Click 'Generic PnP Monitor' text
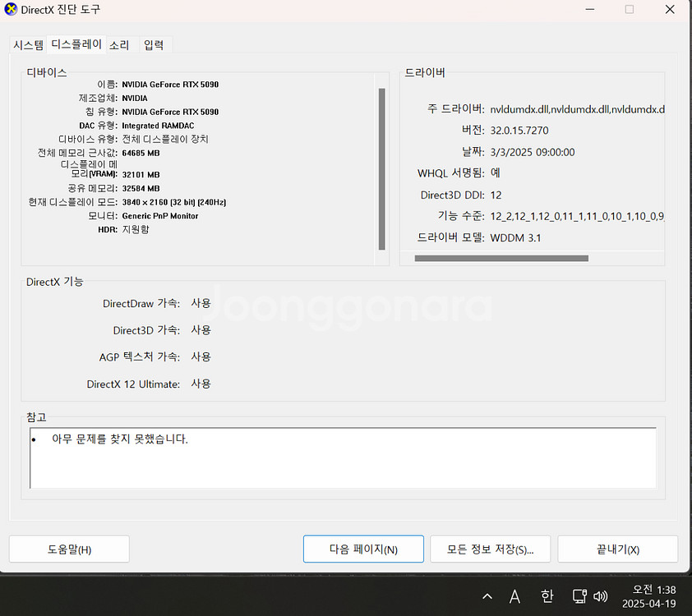Viewport: 692px width, 616px height. (160, 216)
